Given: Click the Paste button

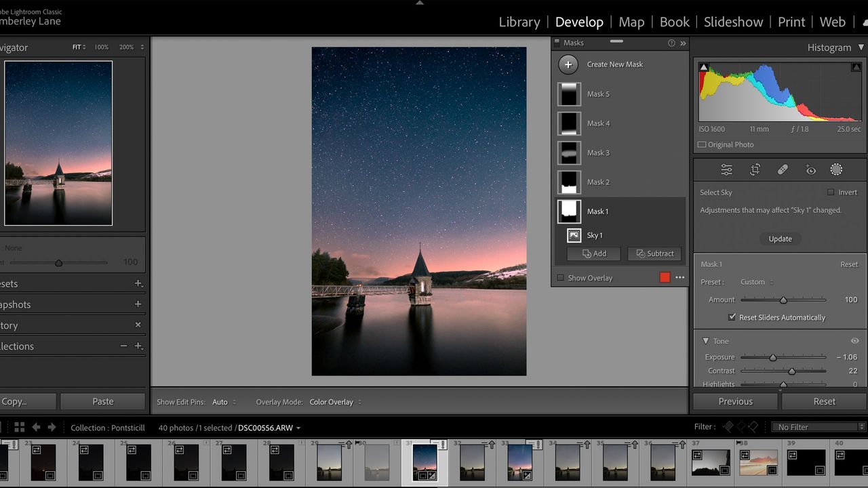Looking at the screenshot, I should point(102,401).
